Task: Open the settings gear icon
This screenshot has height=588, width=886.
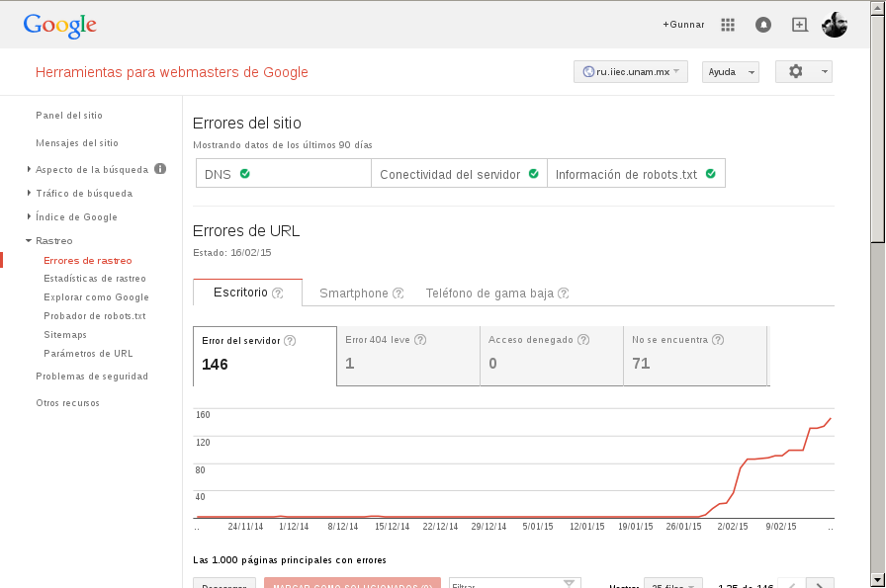Action: click(796, 72)
